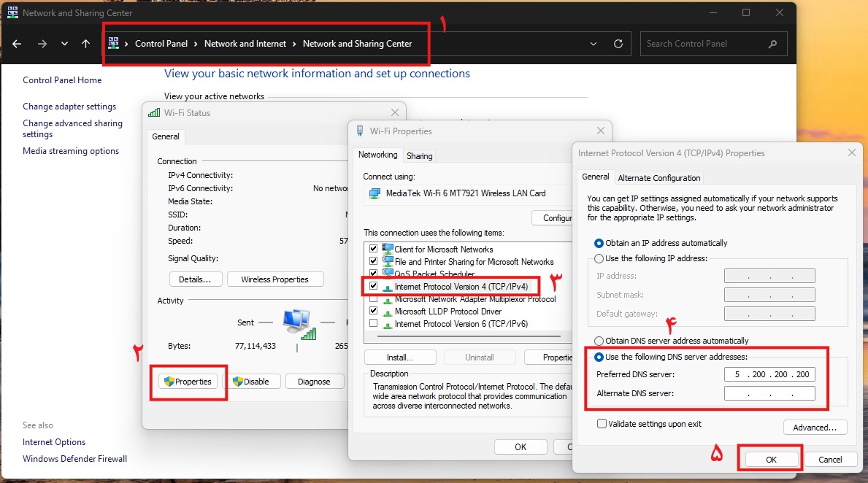Click the Alternate DNS server field
This screenshot has width=868, height=483.
pyautogui.click(x=769, y=394)
